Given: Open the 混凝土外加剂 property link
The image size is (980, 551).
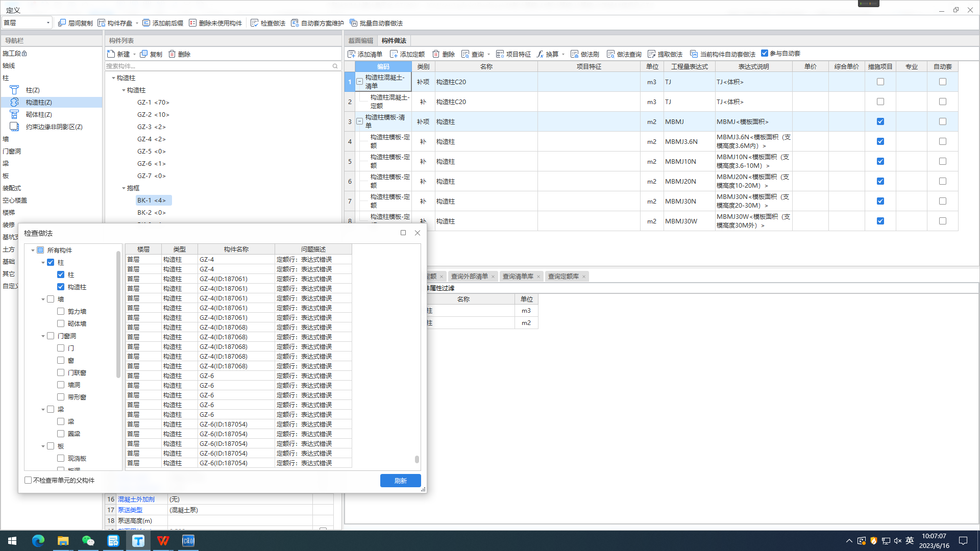Looking at the screenshot, I should click(x=136, y=499).
